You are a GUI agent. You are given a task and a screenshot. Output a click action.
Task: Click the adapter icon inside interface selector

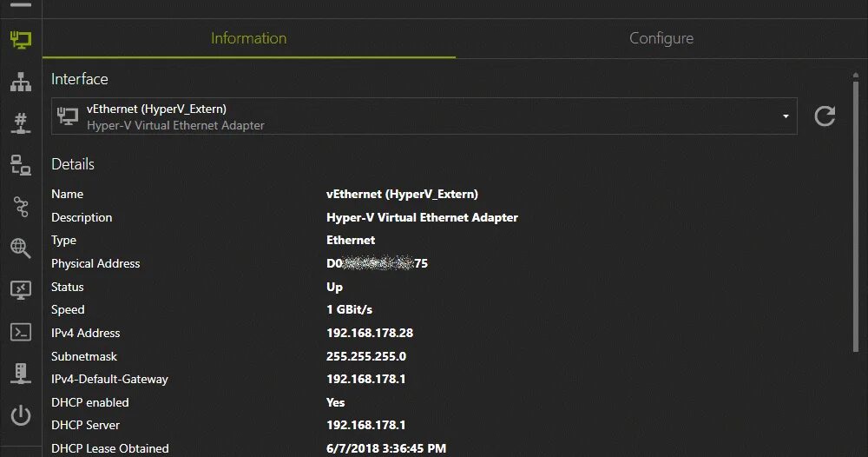click(x=68, y=116)
